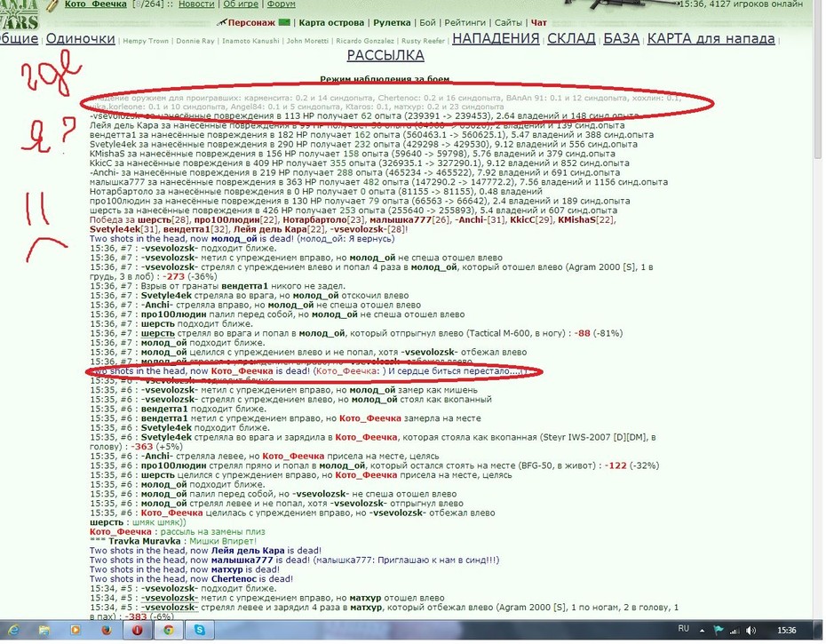The width and height of the screenshot is (826, 644).
Task: Open the СКЛАД link
Action: click(x=571, y=38)
